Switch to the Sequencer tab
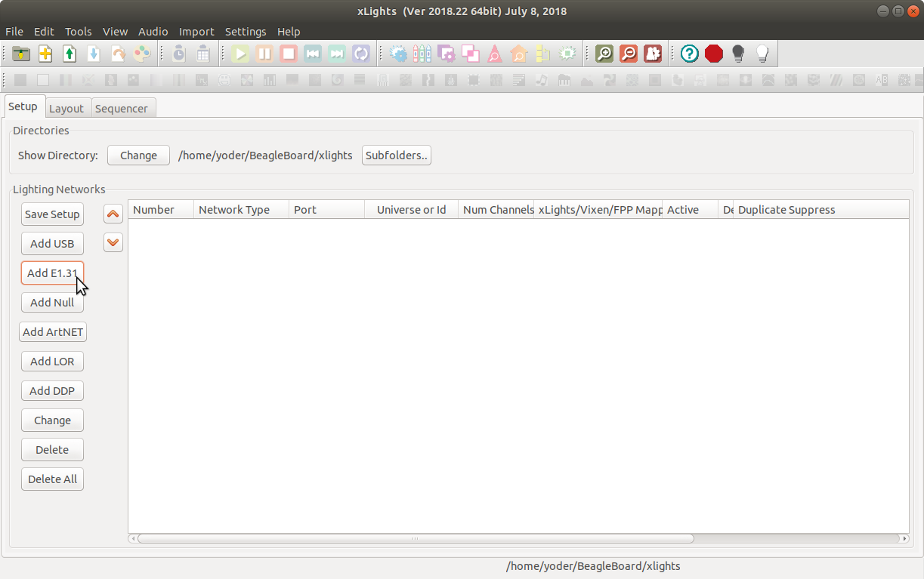 click(122, 108)
